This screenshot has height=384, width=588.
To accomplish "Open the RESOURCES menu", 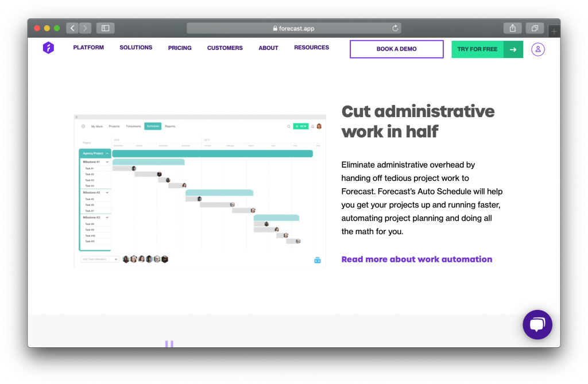I will (x=312, y=48).
